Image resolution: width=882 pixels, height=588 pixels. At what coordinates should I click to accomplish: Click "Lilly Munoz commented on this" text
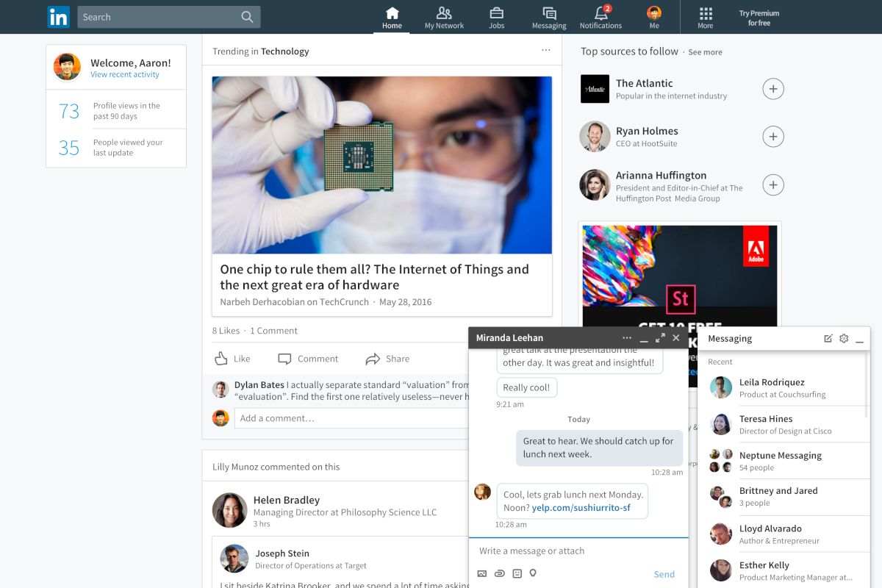(276, 467)
